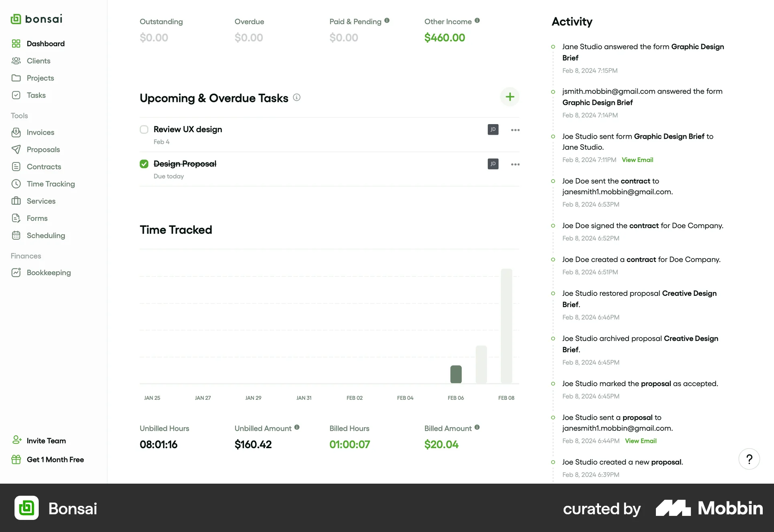Click the Invite Team button
The image size is (774, 532).
click(x=46, y=441)
